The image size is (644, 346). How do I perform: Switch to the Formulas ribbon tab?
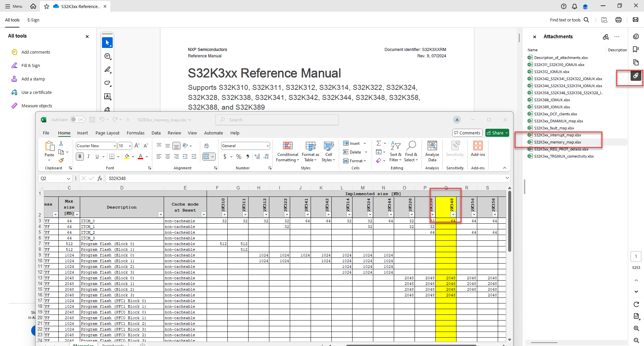click(x=136, y=133)
